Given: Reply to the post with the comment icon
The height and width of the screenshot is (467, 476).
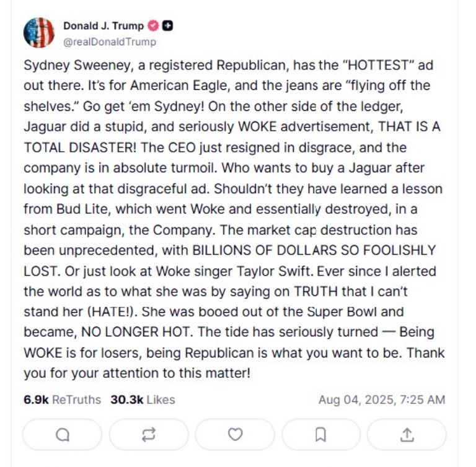Looking at the screenshot, I should (x=62, y=435).
